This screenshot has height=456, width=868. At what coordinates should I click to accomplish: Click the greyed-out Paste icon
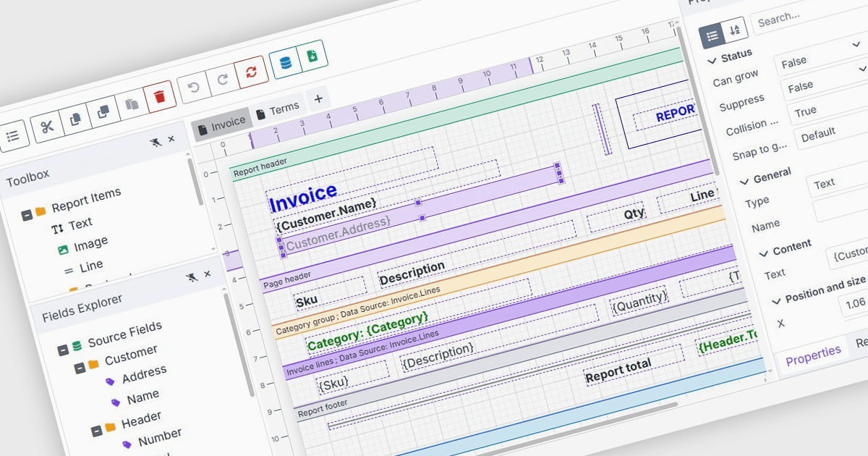point(131,104)
